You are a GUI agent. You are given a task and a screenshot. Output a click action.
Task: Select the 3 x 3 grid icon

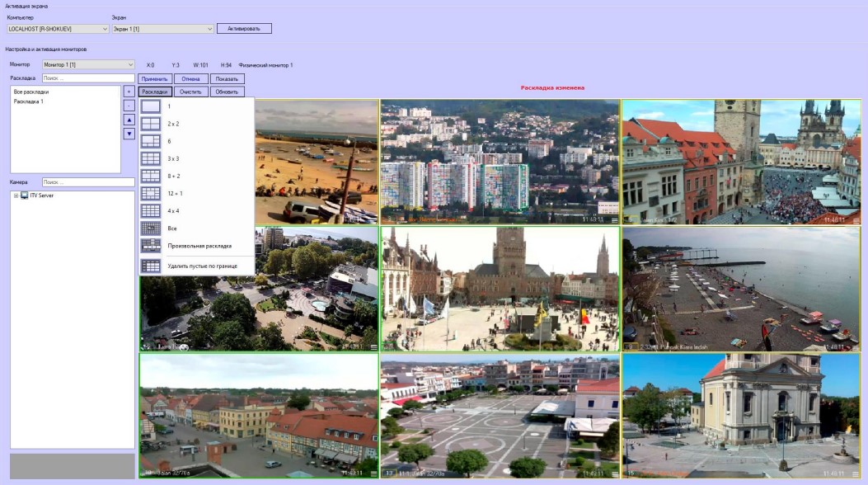(x=151, y=158)
